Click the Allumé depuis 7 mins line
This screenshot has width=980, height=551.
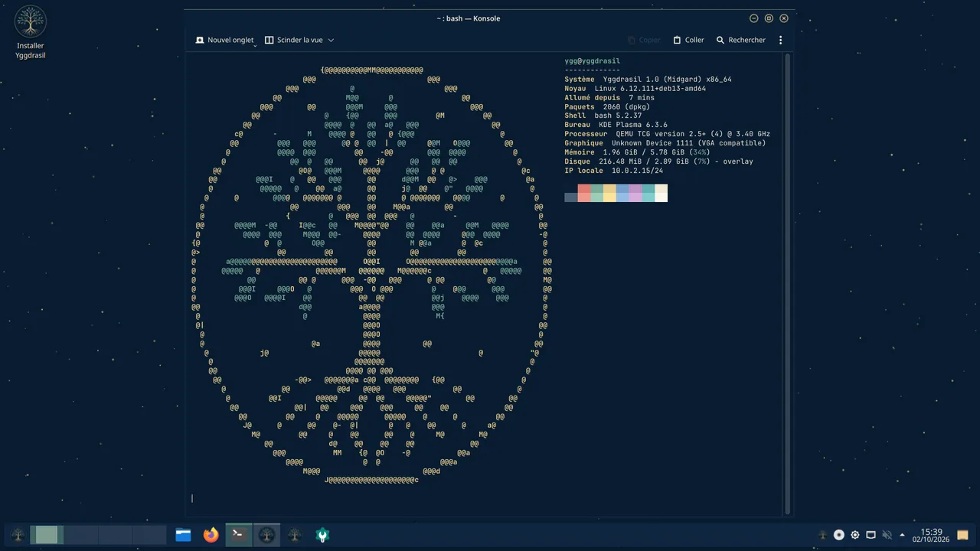point(609,98)
